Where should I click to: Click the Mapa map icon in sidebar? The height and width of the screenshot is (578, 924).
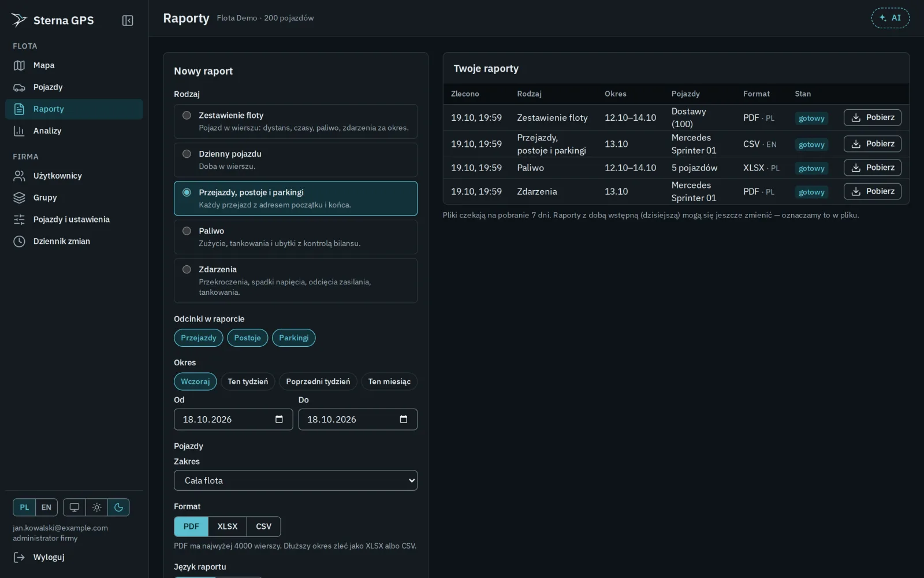coord(19,65)
